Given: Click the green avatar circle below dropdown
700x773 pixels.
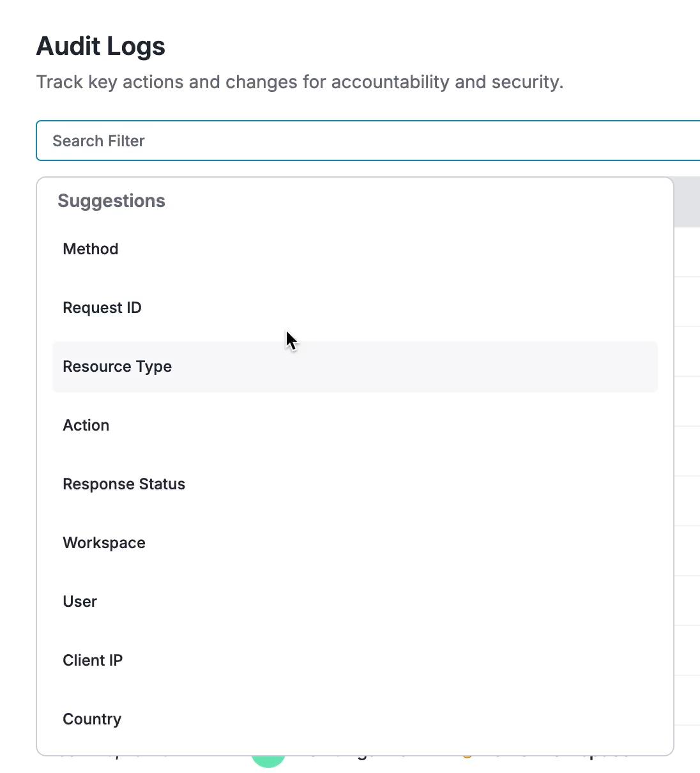Looking at the screenshot, I should click(268, 762).
